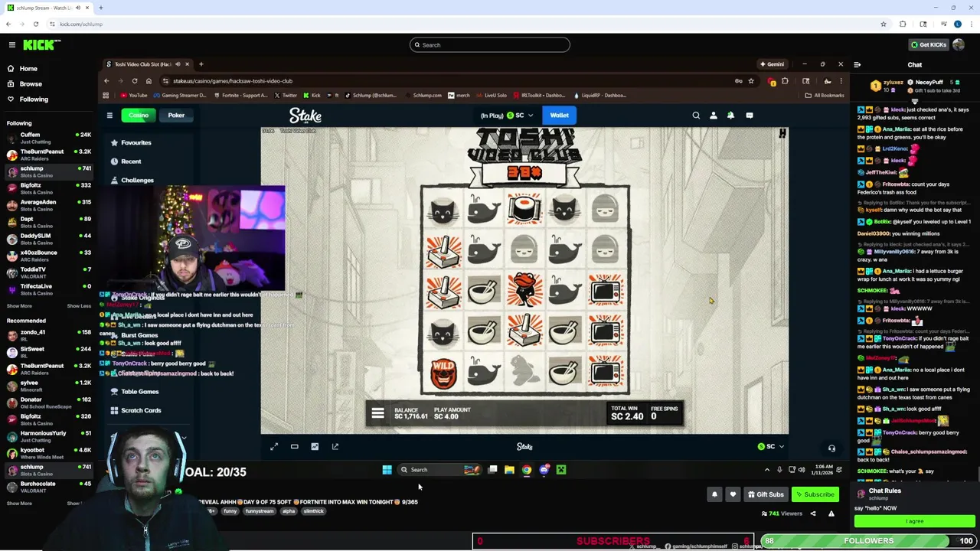Viewport: 980px width, 551px height.
Task: Click the Get KICKs button
Action: tap(928, 45)
